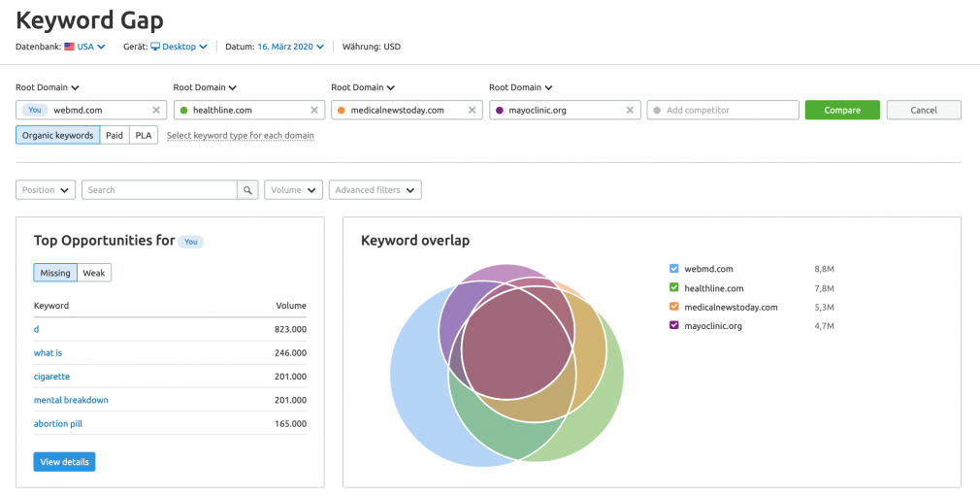980x496 pixels.
Task: Uncheck the webmd.com legend checkbox
Action: (673, 269)
